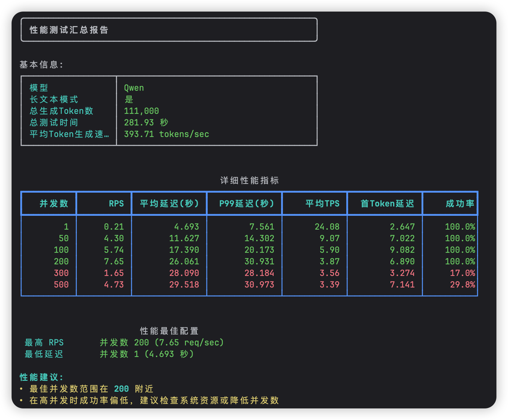Viewport: 508px width, 420px height.
Task: Click the 性能最佳配置 heading
Action: (169, 331)
